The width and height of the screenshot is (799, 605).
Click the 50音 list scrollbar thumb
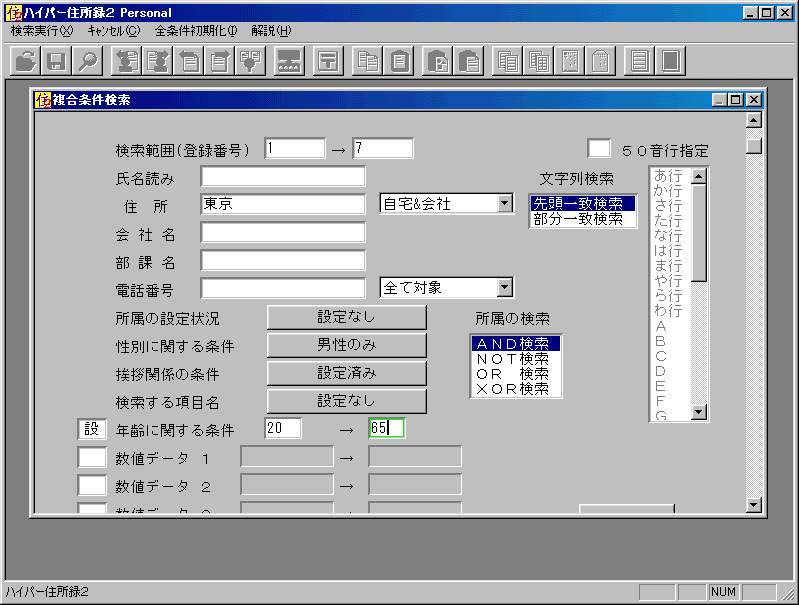click(699, 233)
